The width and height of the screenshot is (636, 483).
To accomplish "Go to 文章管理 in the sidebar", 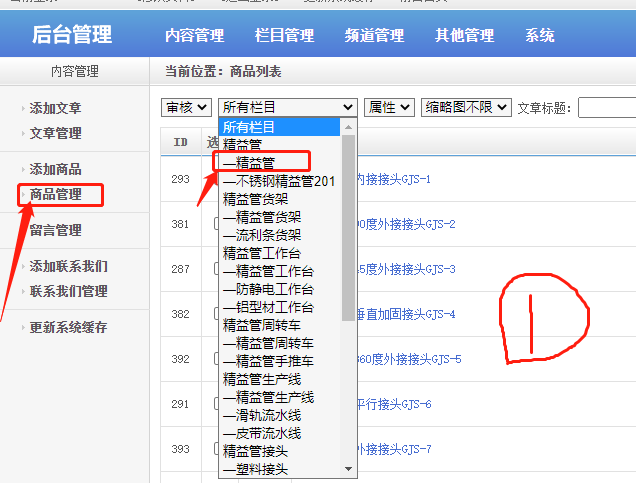I will [55, 133].
